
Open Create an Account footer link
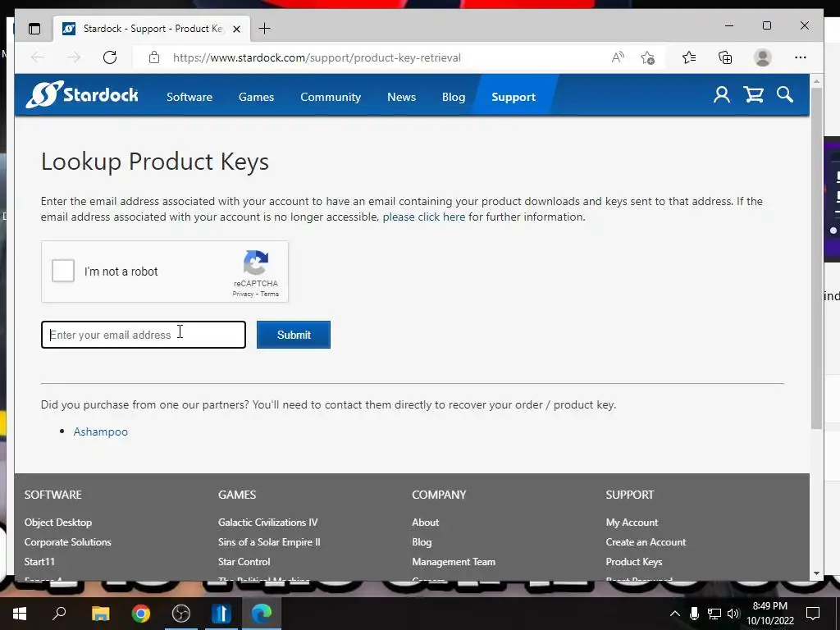point(646,542)
